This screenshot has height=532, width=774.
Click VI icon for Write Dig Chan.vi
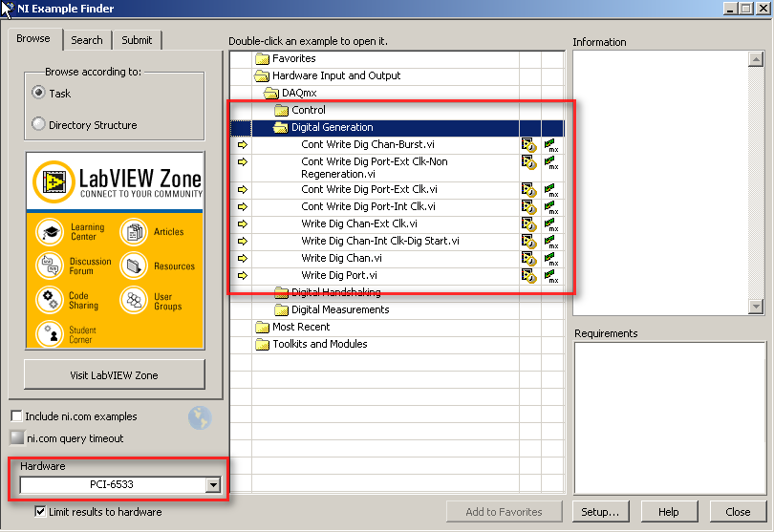click(528, 259)
